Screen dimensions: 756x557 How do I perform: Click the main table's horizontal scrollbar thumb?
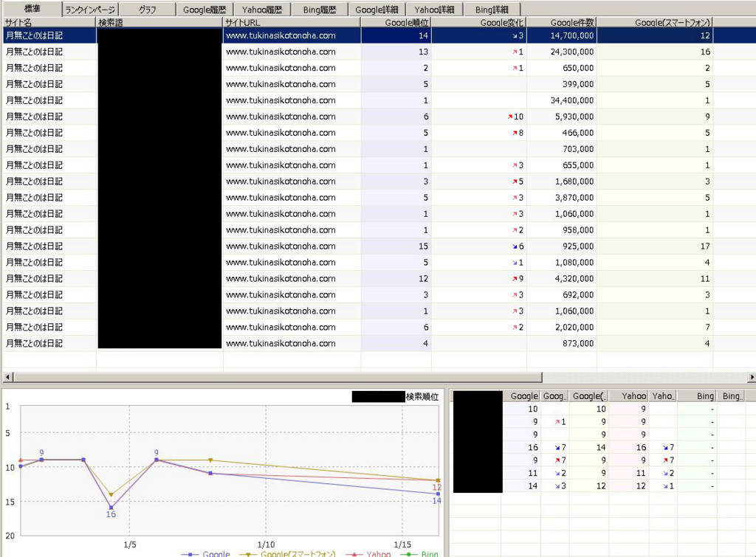coord(278,377)
